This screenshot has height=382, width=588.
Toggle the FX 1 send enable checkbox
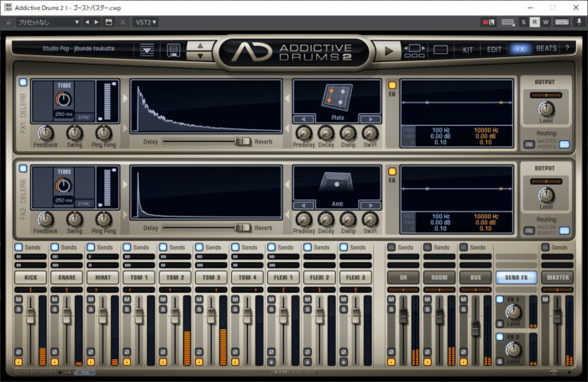(x=500, y=300)
